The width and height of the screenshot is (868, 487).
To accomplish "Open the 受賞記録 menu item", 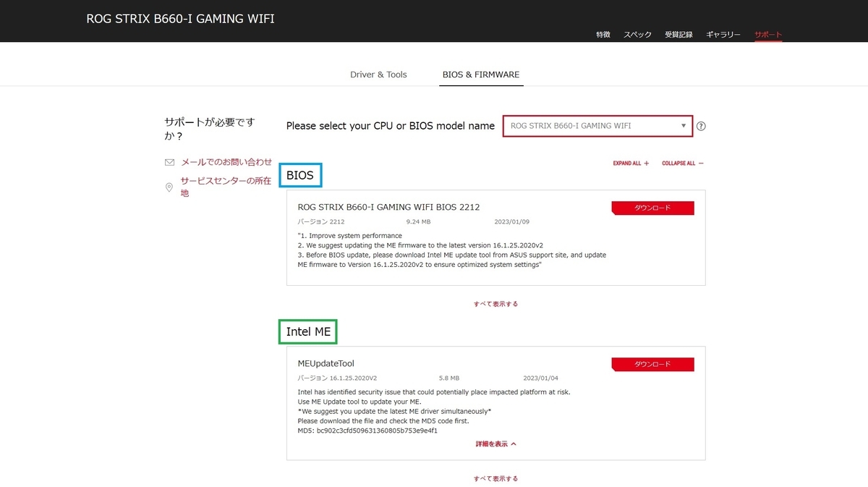I will coord(678,35).
